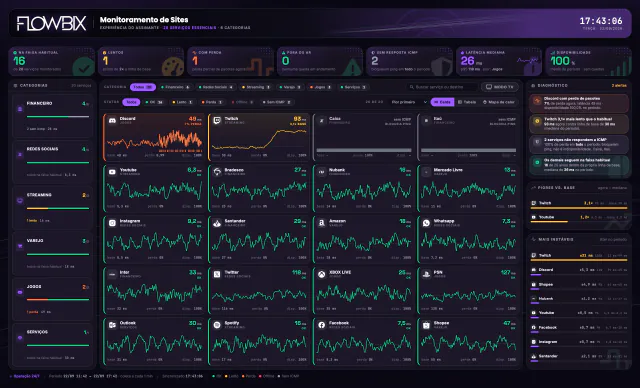Toggle the Redes Sociais category filter chip
640x388 pixels.
215,87
